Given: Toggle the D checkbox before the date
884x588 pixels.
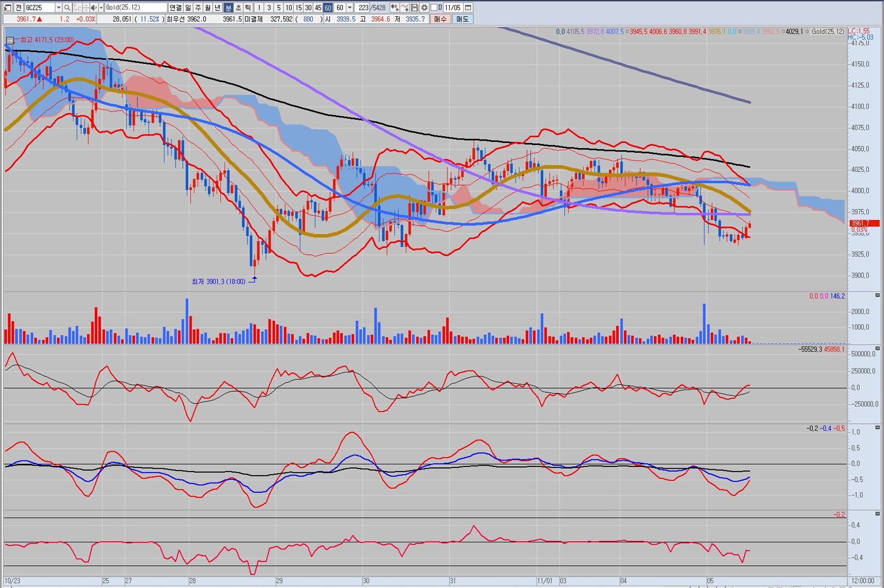Looking at the screenshot, I should [433, 7].
